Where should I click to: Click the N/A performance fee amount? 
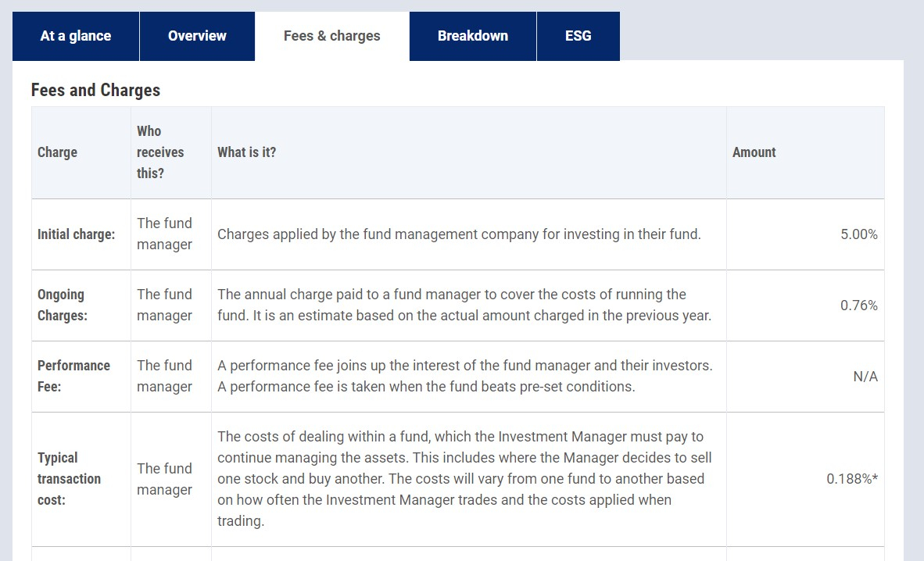(865, 376)
